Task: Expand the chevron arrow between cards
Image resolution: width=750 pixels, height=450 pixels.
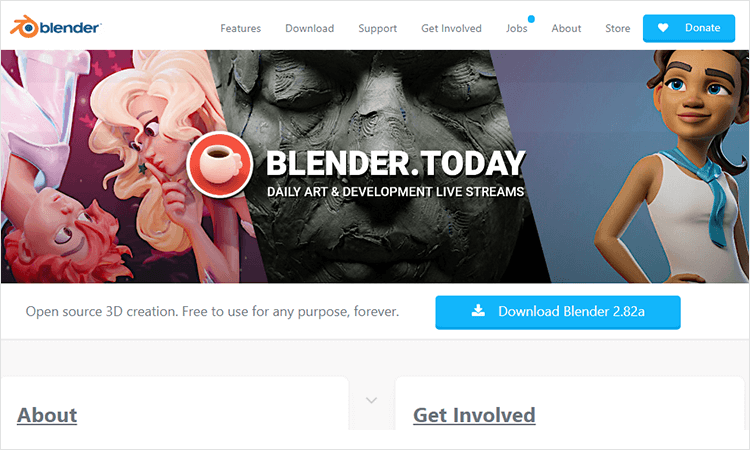Action: click(372, 400)
